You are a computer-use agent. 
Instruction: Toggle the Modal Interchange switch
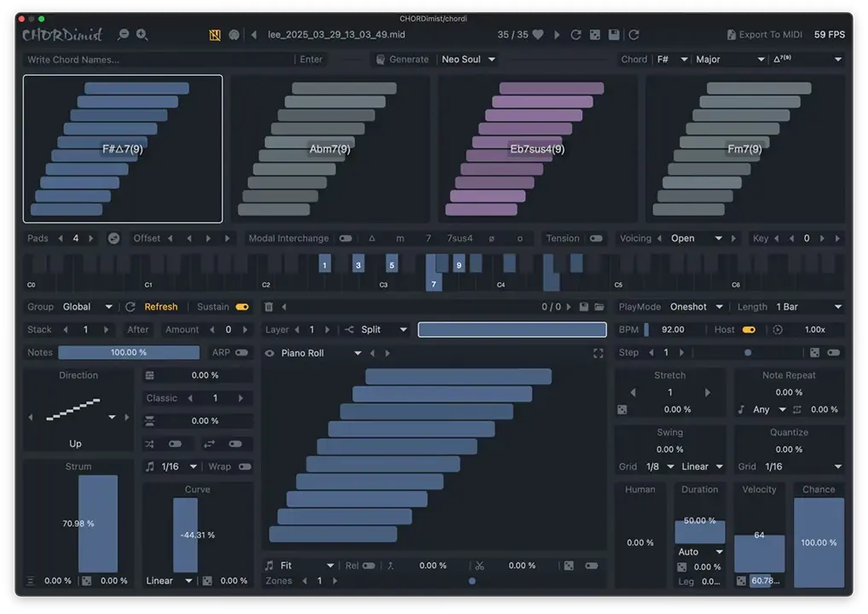(345, 239)
